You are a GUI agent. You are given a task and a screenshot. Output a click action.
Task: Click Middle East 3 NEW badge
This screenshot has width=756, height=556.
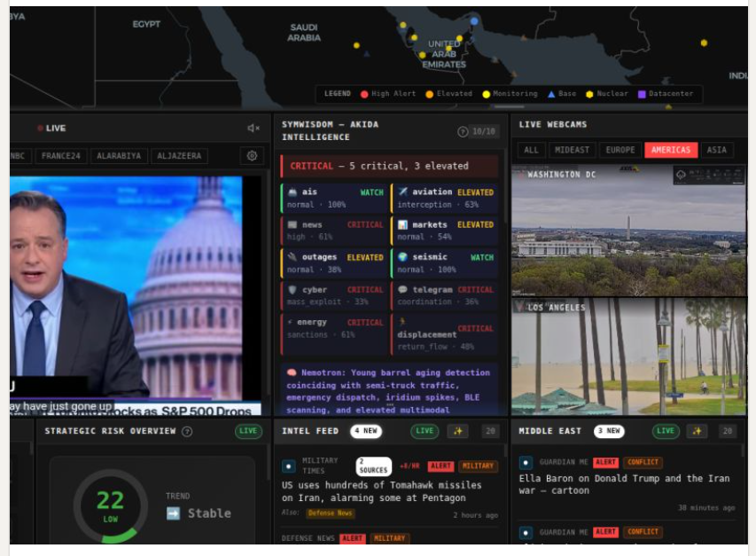tap(609, 431)
